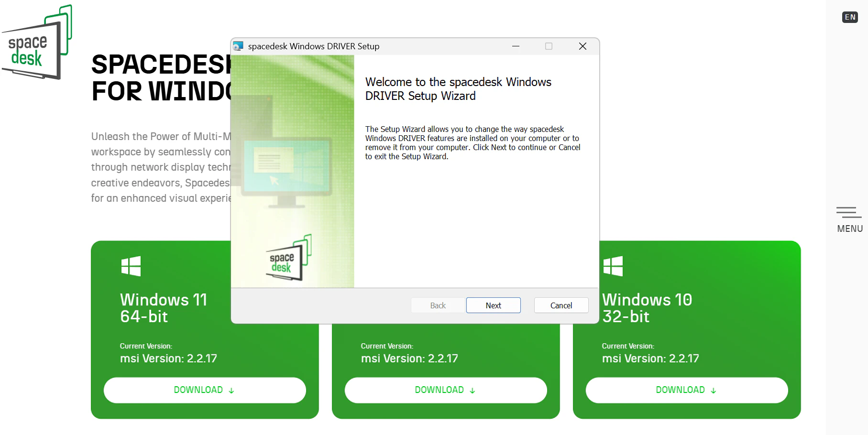Image resolution: width=868 pixels, height=435 pixels.
Task: Click 'msi Version: 2.2.17' on the Windows 11 card
Action: coord(168,359)
